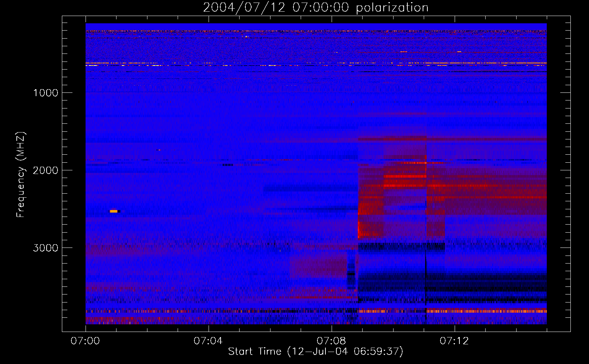Click the plot title '2004/07/12 07:00:00 polarization'
This screenshot has height=364, width=589.
(316, 8)
